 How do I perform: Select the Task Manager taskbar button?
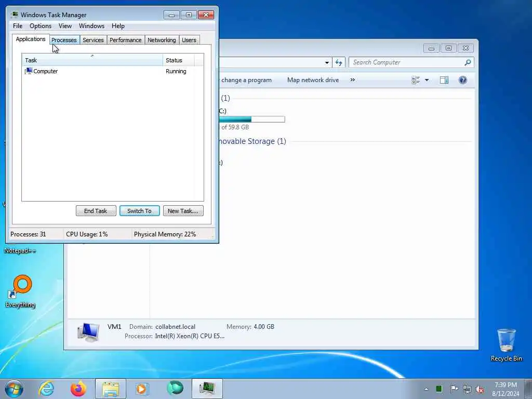click(x=207, y=389)
